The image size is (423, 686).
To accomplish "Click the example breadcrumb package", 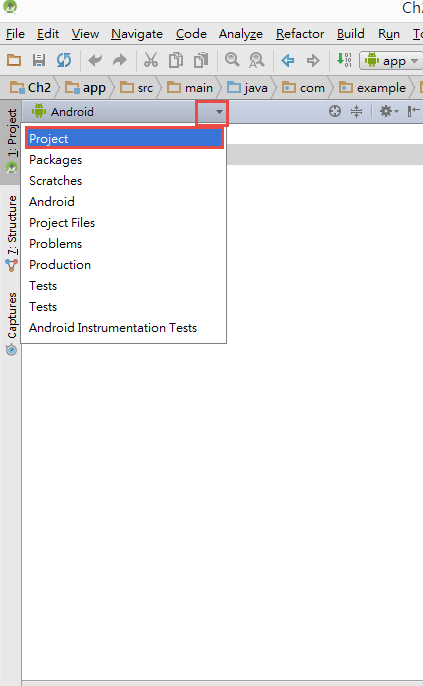I will coord(373,88).
